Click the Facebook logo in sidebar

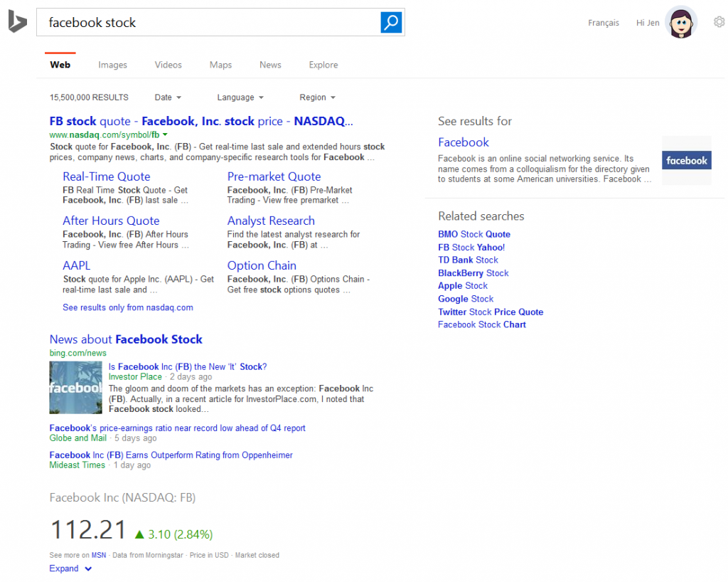(685, 160)
